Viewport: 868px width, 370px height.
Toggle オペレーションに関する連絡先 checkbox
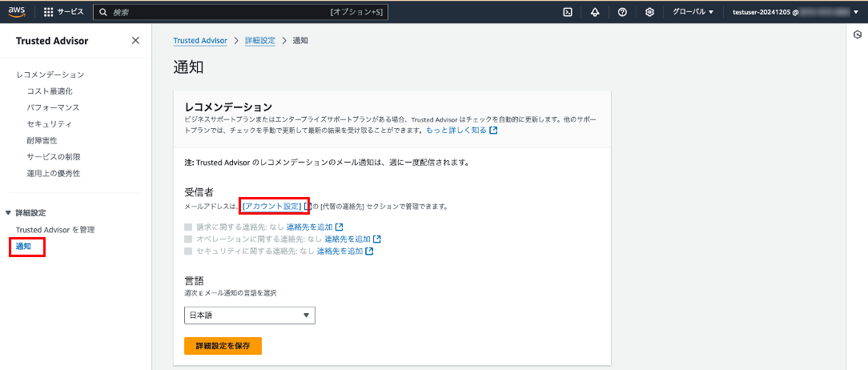pyautogui.click(x=188, y=239)
